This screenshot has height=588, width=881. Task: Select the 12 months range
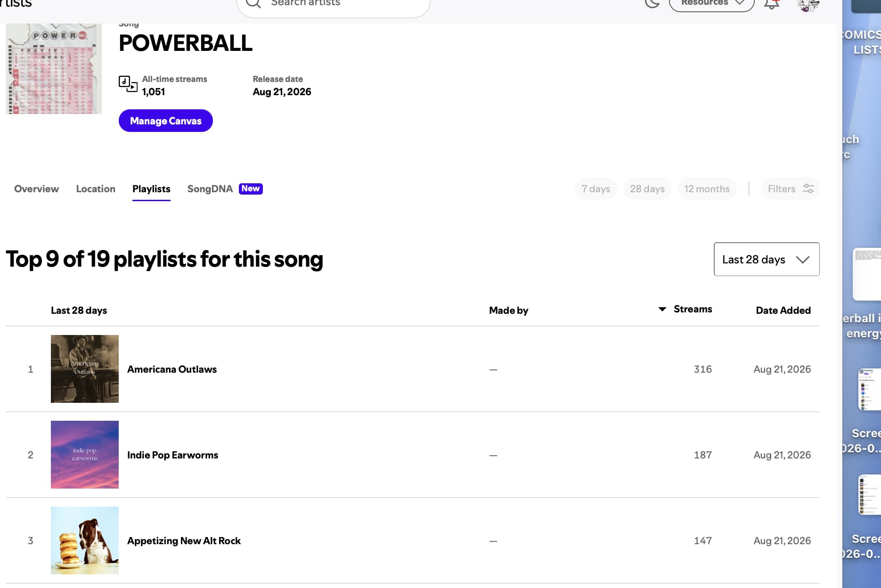(x=707, y=188)
